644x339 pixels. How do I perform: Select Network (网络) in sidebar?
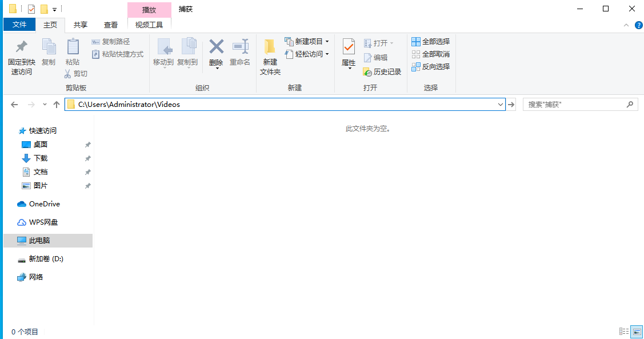(30, 277)
